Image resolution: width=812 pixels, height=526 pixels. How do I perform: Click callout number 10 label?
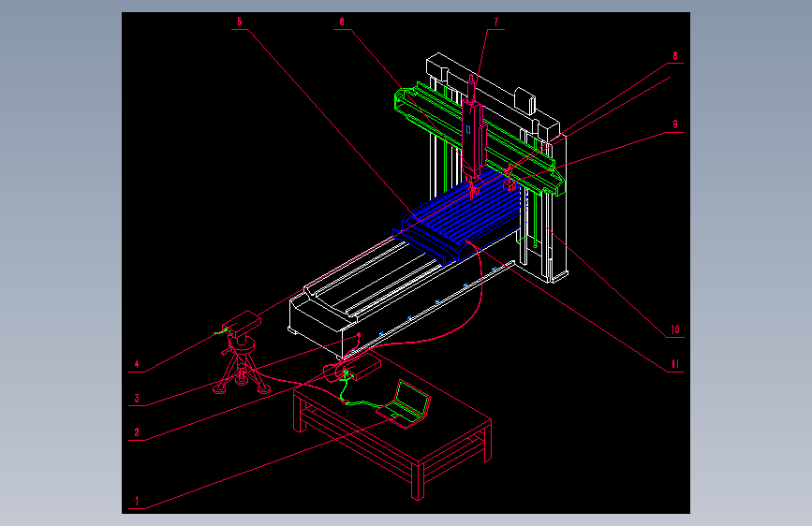point(675,329)
